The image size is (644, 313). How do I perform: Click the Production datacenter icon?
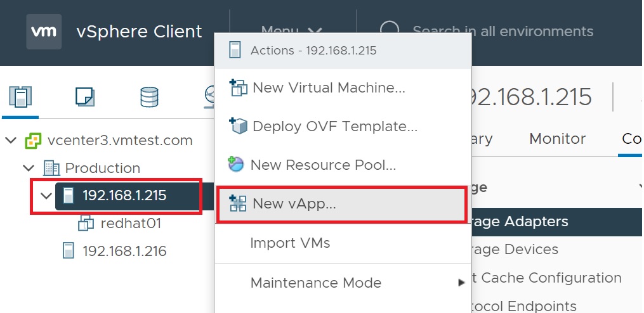51,168
